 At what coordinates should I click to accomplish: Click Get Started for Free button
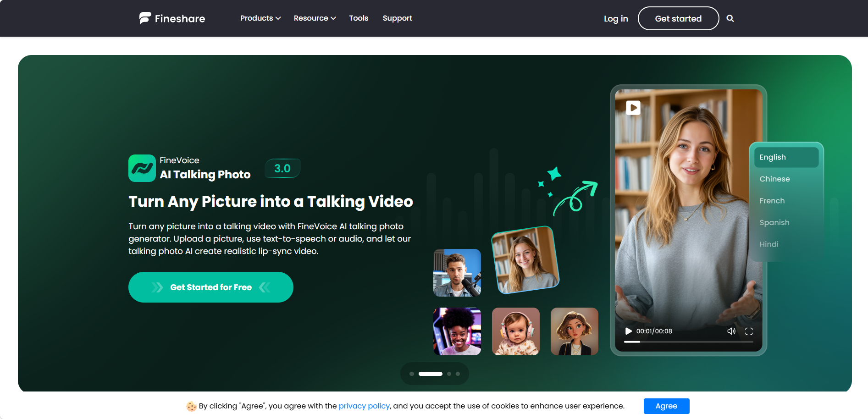pyautogui.click(x=211, y=287)
